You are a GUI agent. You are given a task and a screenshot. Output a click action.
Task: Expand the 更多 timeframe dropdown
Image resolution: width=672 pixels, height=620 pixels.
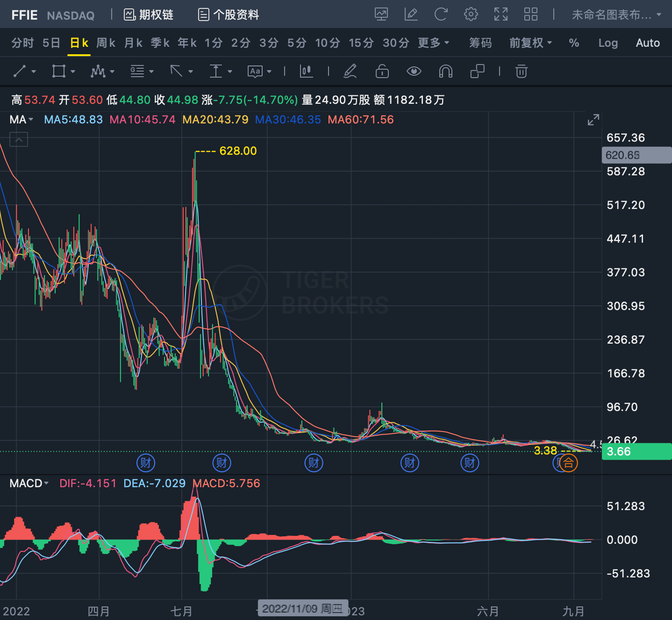[434, 43]
